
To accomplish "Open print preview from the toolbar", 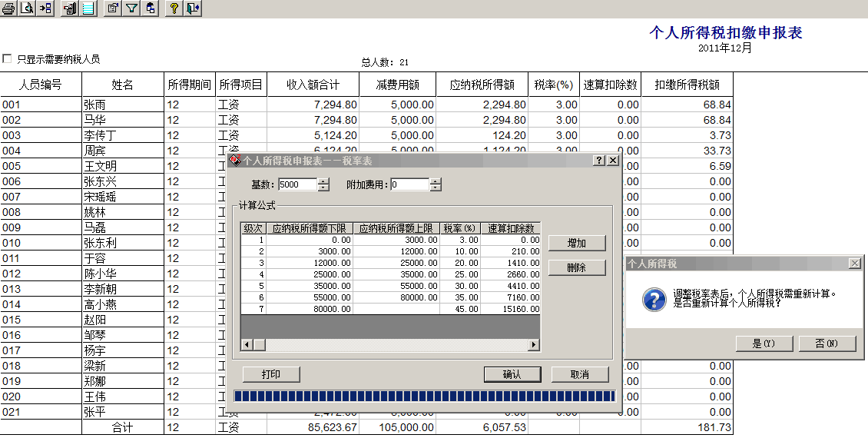I will 27,8.
